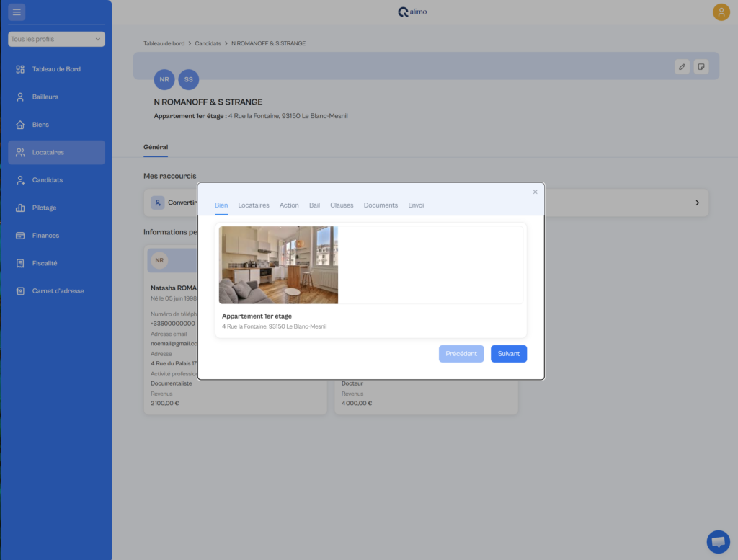This screenshot has height=560, width=738.
Task: Select the Documents tab
Action: [381, 205]
